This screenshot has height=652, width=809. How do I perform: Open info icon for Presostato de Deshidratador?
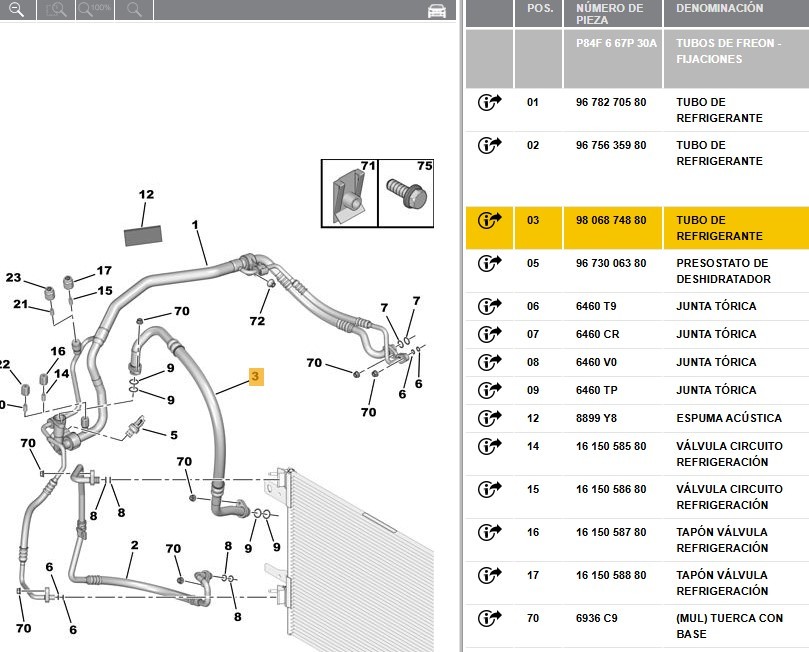pyautogui.click(x=489, y=264)
